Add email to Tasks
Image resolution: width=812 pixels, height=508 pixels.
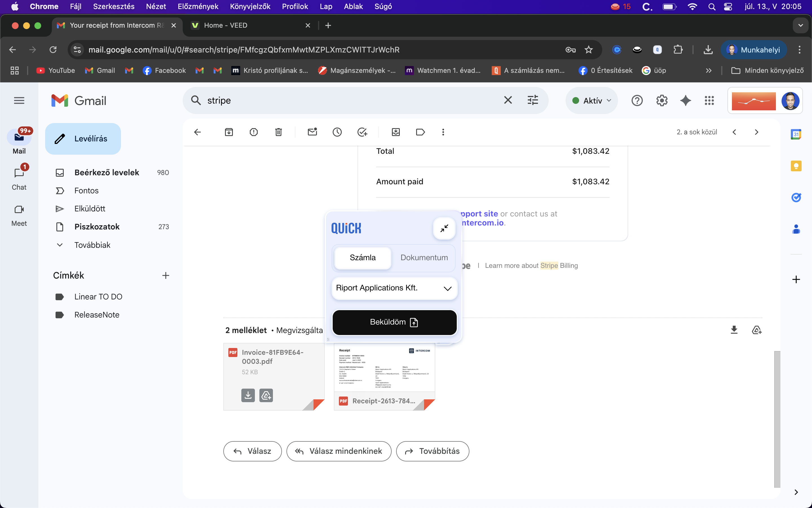point(362,132)
